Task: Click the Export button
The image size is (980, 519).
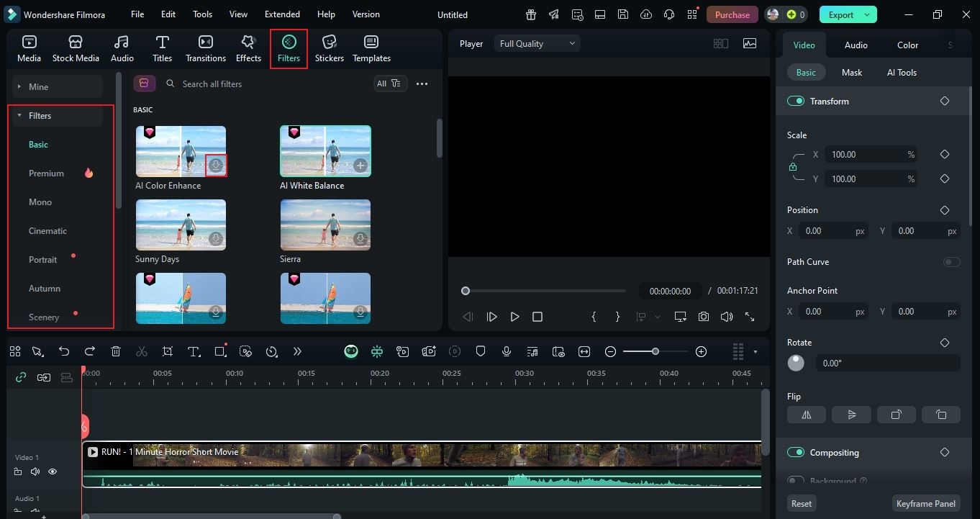Action: click(x=842, y=14)
